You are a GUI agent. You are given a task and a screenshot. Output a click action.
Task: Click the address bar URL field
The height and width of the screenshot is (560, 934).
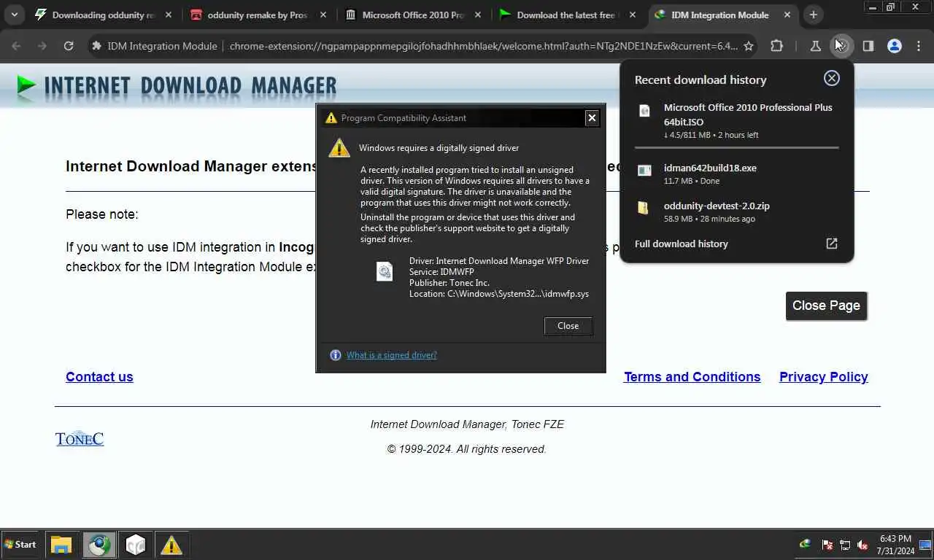pyautogui.click(x=483, y=46)
